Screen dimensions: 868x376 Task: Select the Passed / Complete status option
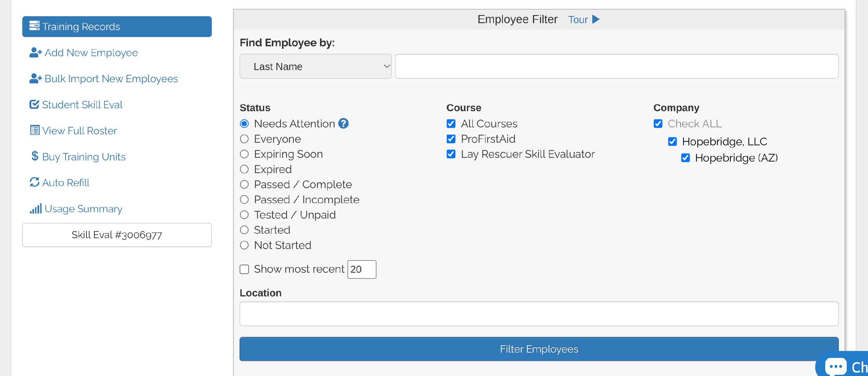tap(244, 184)
